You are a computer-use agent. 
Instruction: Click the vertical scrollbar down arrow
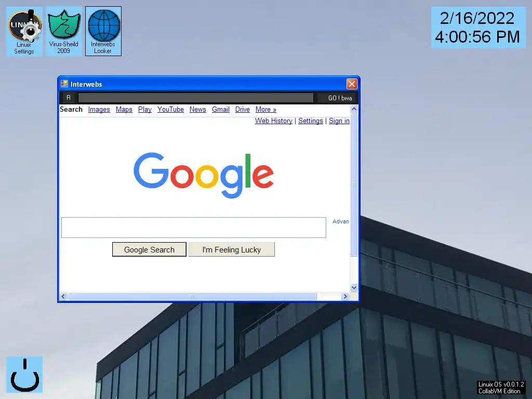(354, 288)
